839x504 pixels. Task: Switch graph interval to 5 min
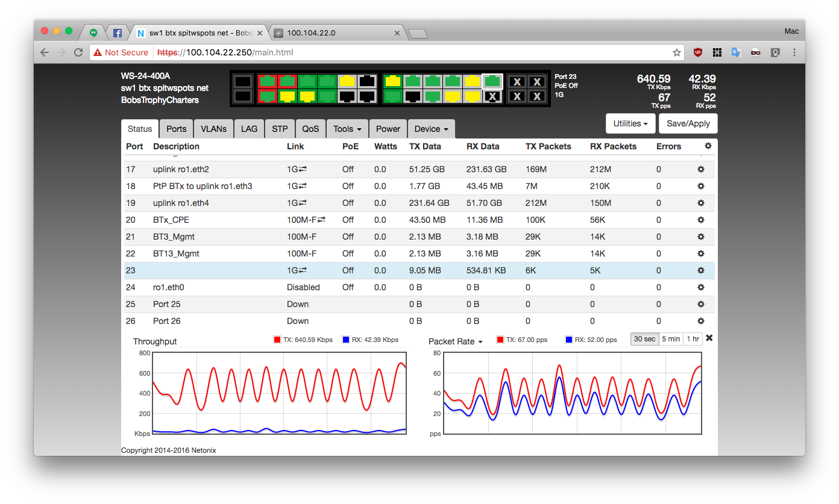[x=671, y=339]
